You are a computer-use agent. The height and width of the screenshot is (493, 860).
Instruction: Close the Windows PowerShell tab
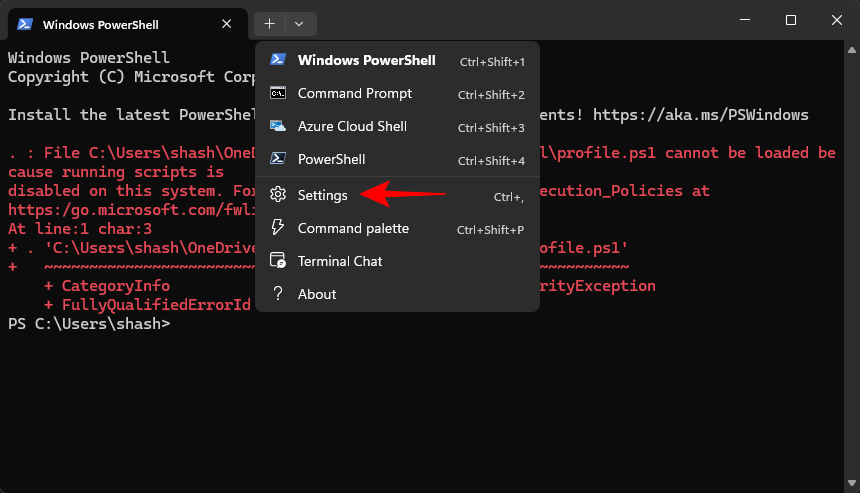(227, 24)
